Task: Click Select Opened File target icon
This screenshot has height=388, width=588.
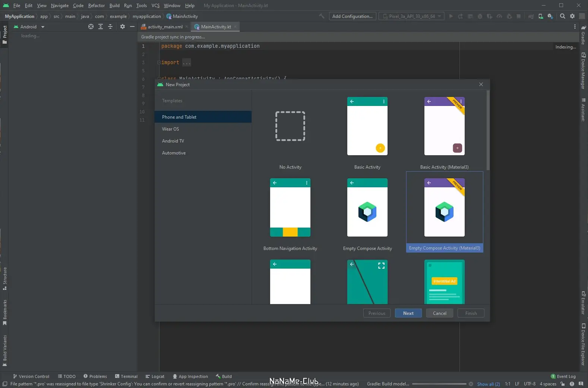Action: pos(91,26)
